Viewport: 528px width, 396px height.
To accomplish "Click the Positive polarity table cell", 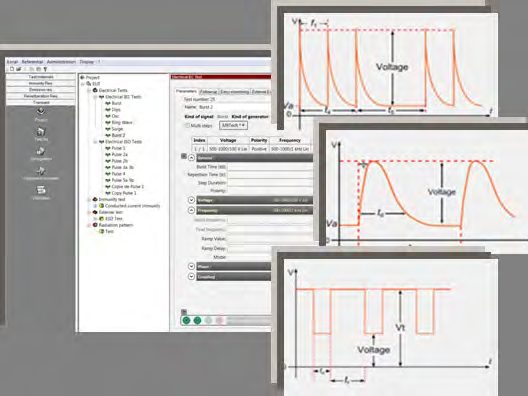I will point(259,148).
